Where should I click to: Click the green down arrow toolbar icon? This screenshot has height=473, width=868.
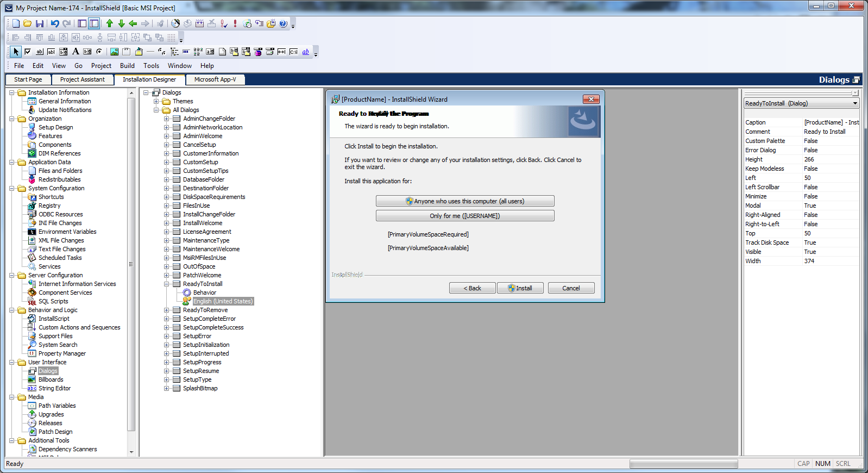coord(121,23)
